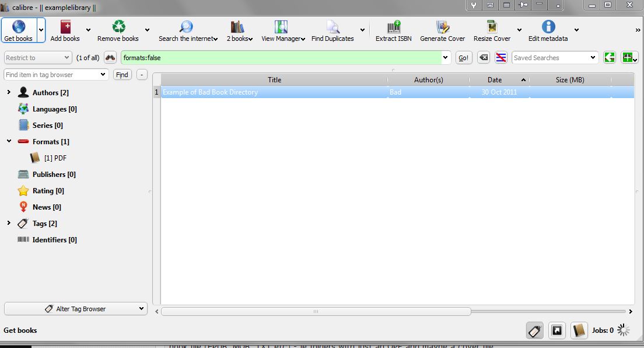The width and height of the screenshot is (644, 348).
Task: Select the Example of Bad Book Directory row
Action: click(398, 92)
